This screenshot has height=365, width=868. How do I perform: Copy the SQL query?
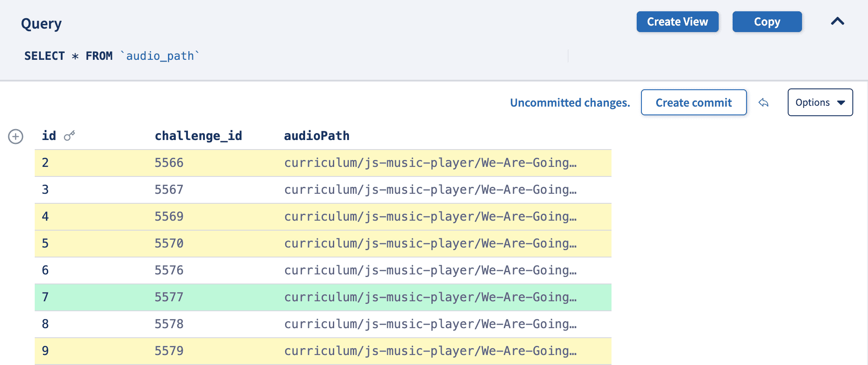click(x=766, y=22)
